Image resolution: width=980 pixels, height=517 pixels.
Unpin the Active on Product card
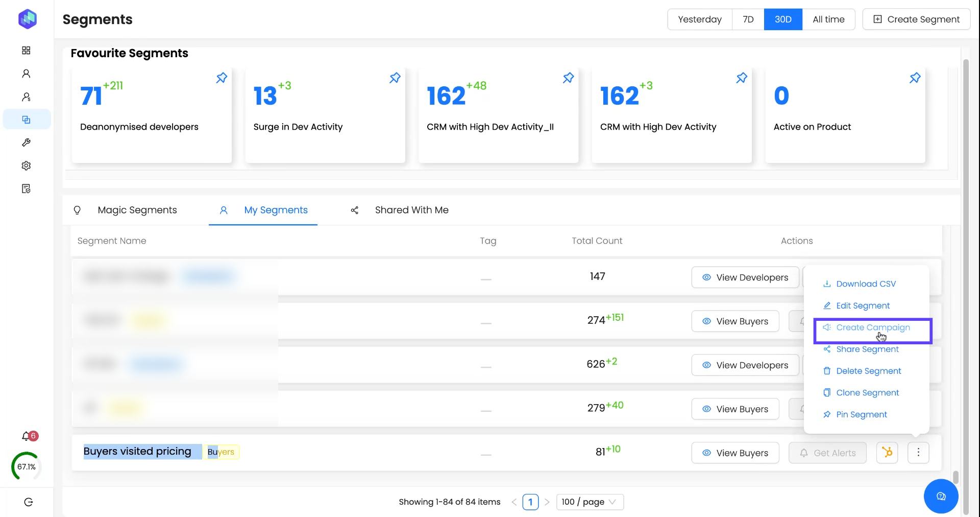(915, 78)
